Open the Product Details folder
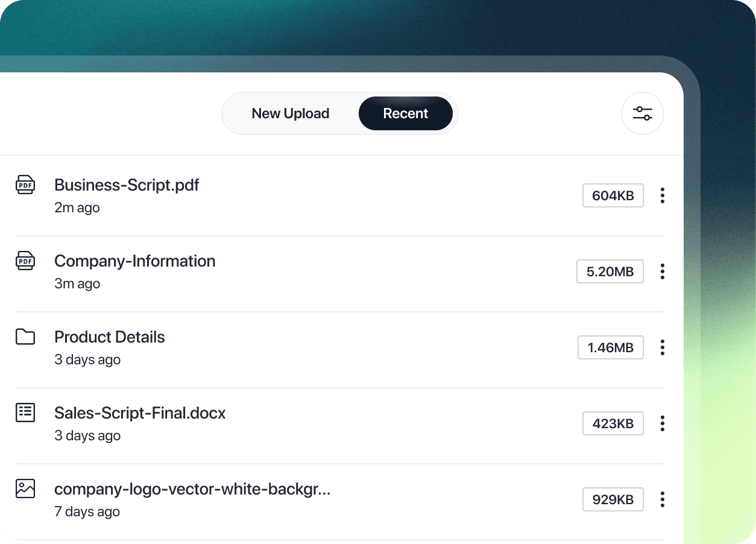Screen dimensions: 756x544 point(109,337)
